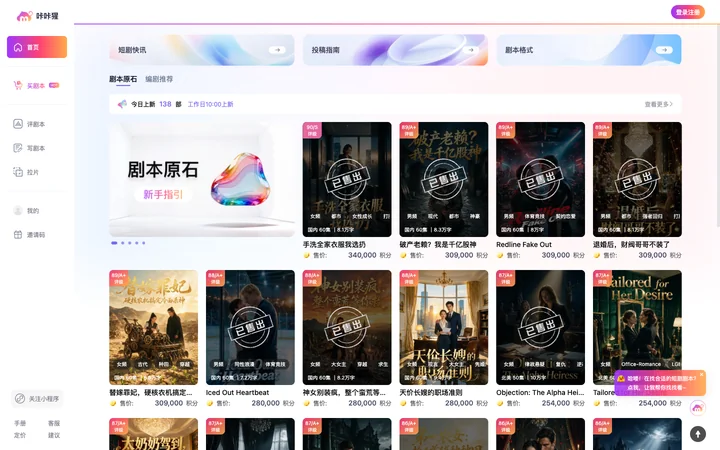720x450 pixels.
Task: Click the floating mascot assistant icon
Action: tap(698, 407)
